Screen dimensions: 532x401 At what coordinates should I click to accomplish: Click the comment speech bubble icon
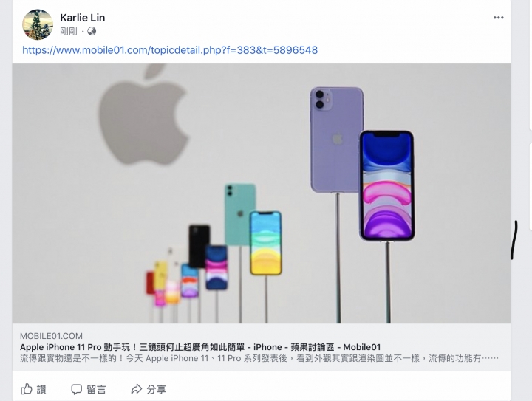76,389
